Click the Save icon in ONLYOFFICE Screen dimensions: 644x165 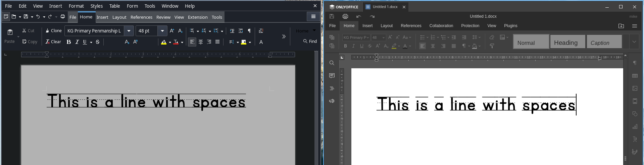(332, 16)
